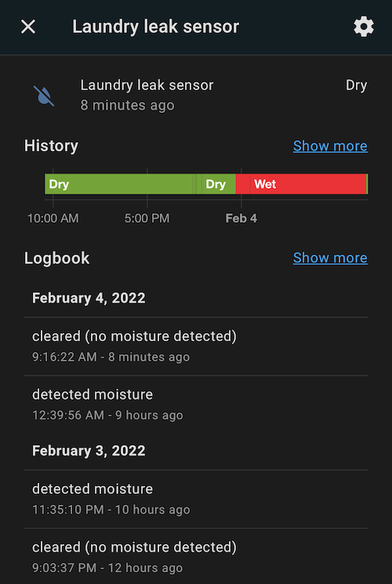Click the water-off moisture sensor icon

44,96
